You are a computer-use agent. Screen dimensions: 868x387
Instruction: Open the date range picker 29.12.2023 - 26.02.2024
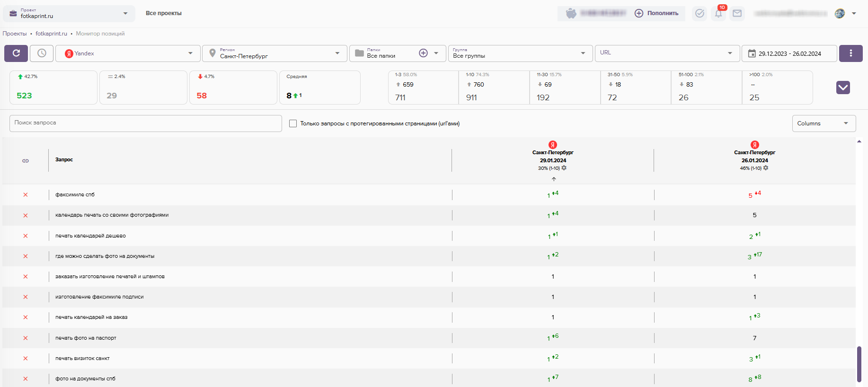point(789,53)
